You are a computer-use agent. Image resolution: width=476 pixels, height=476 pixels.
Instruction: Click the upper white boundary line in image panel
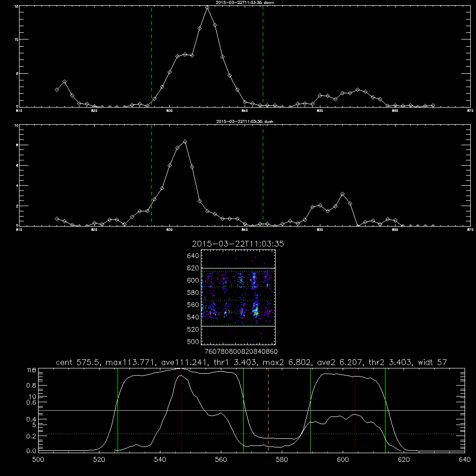tap(238, 268)
